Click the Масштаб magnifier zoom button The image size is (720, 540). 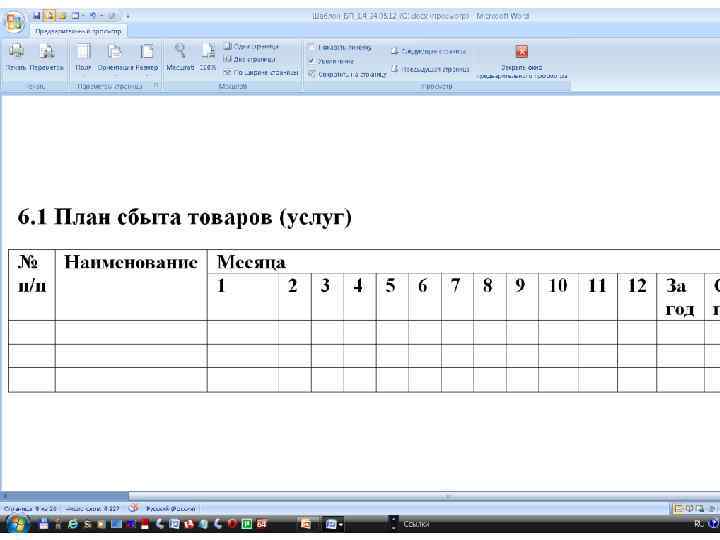[x=180, y=56]
